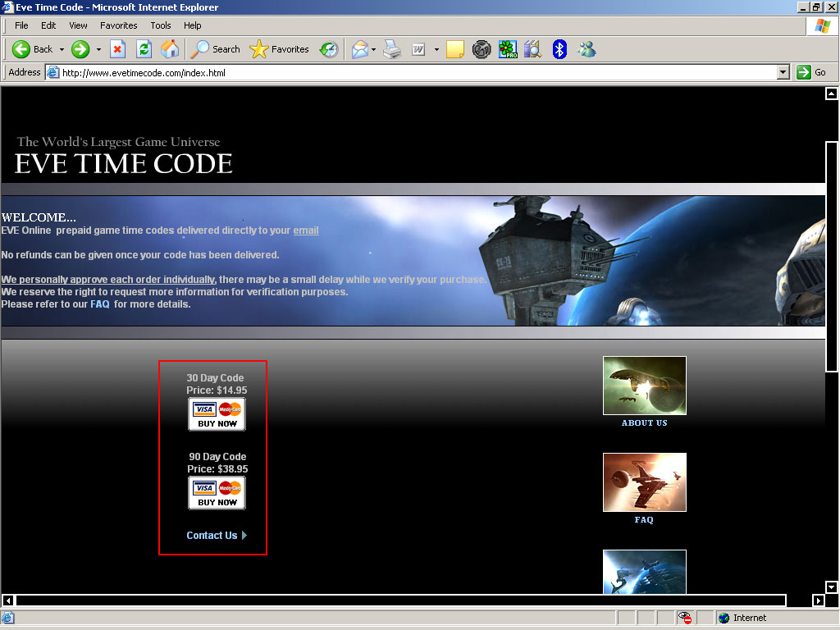840x630 pixels.
Task: Click the Windows flag logo throbber
Action: click(x=822, y=25)
